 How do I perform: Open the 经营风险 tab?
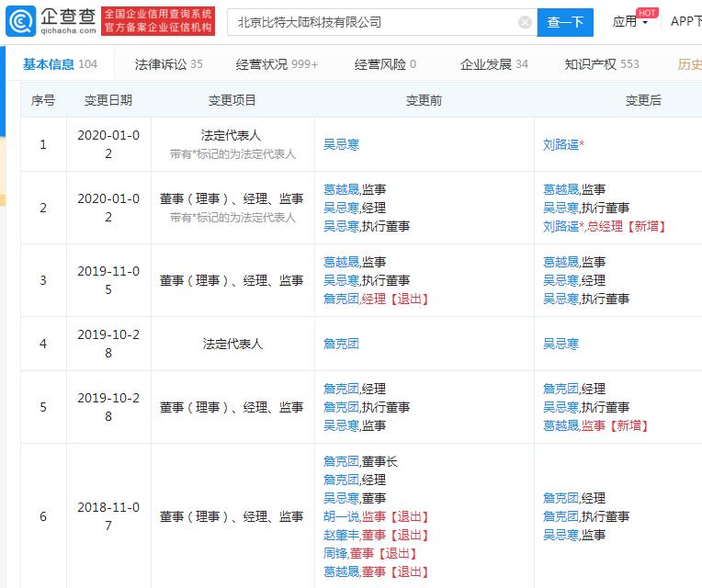click(385, 64)
